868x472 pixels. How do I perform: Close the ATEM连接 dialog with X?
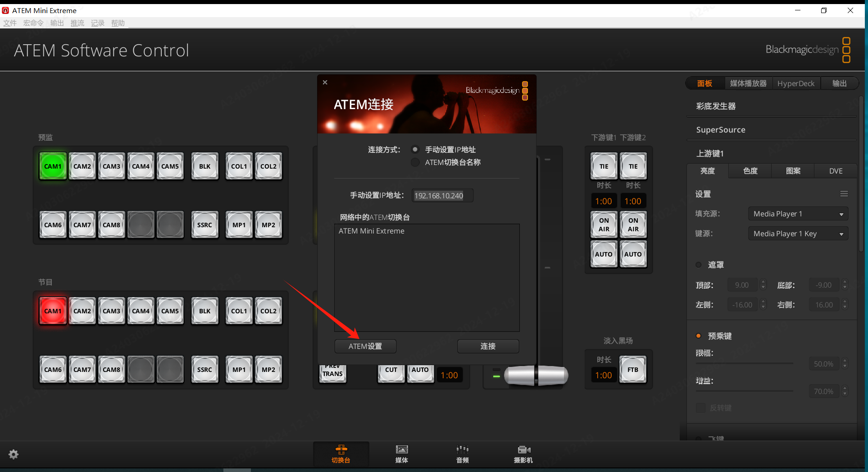click(x=325, y=82)
